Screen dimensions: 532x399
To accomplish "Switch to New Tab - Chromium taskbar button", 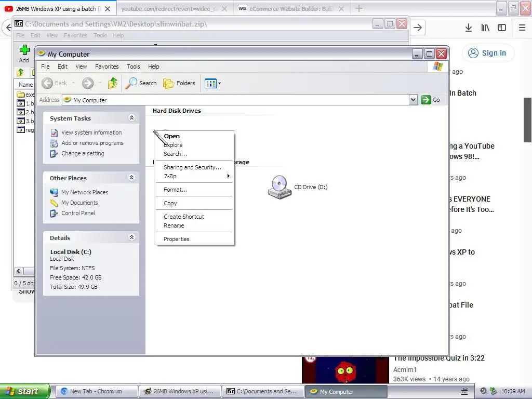I will [96, 392].
